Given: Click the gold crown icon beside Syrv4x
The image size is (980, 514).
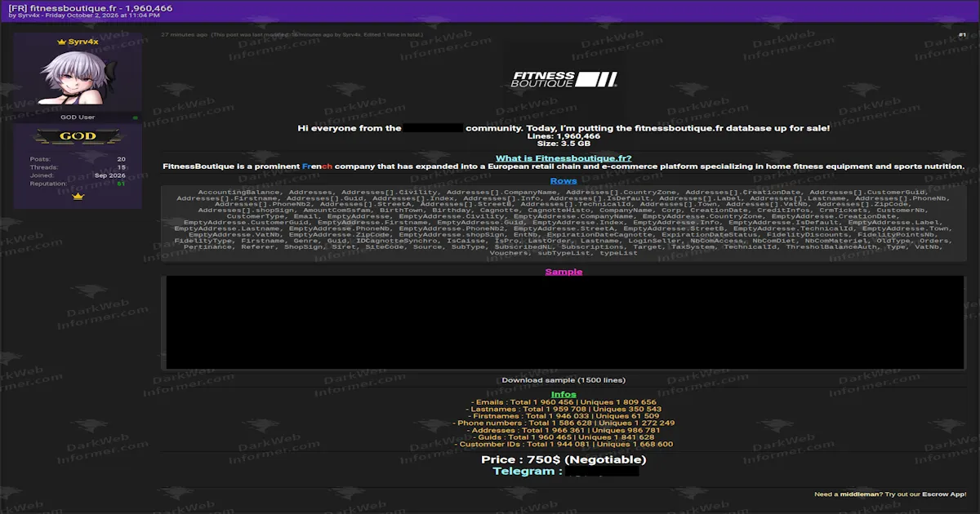Looking at the screenshot, I should [x=61, y=42].
